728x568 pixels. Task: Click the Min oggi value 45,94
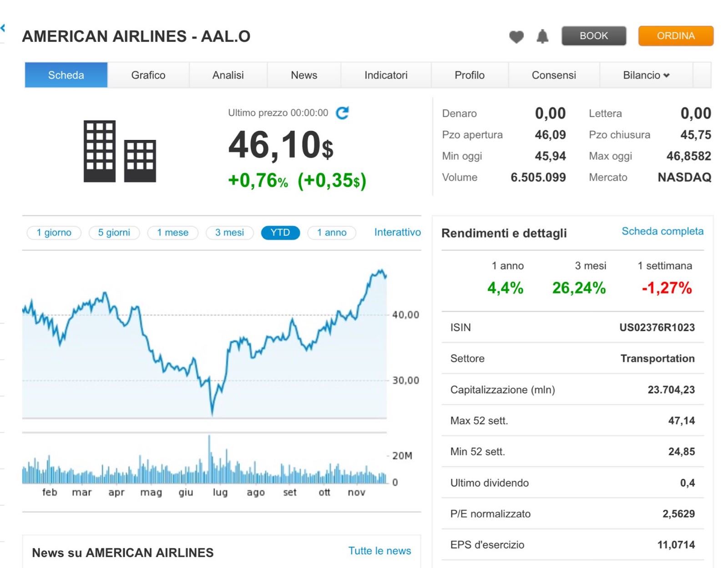550,156
